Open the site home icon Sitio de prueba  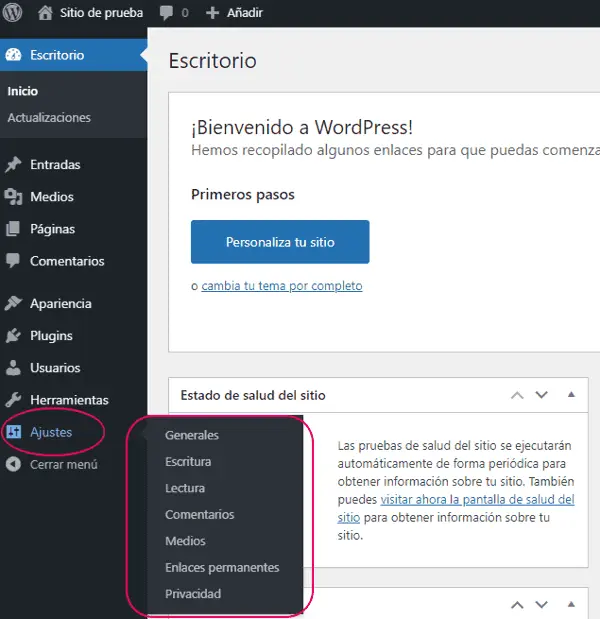(x=45, y=14)
